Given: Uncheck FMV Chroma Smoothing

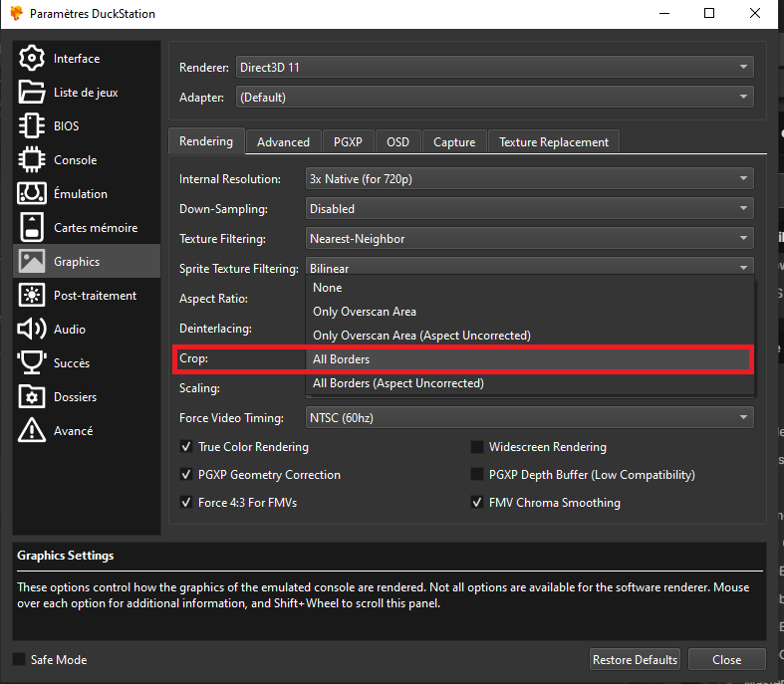Looking at the screenshot, I should (477, 502).
